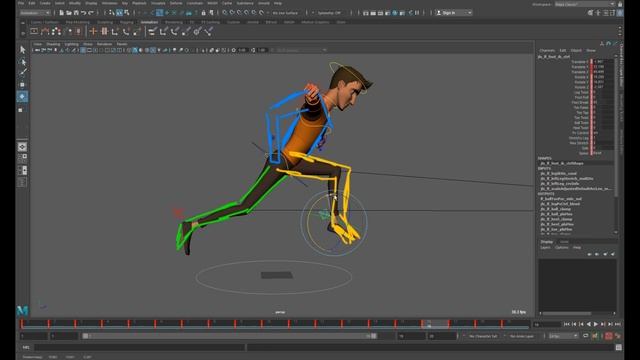
Task: Click Go to Start of playback range
Action: [567, 324]
